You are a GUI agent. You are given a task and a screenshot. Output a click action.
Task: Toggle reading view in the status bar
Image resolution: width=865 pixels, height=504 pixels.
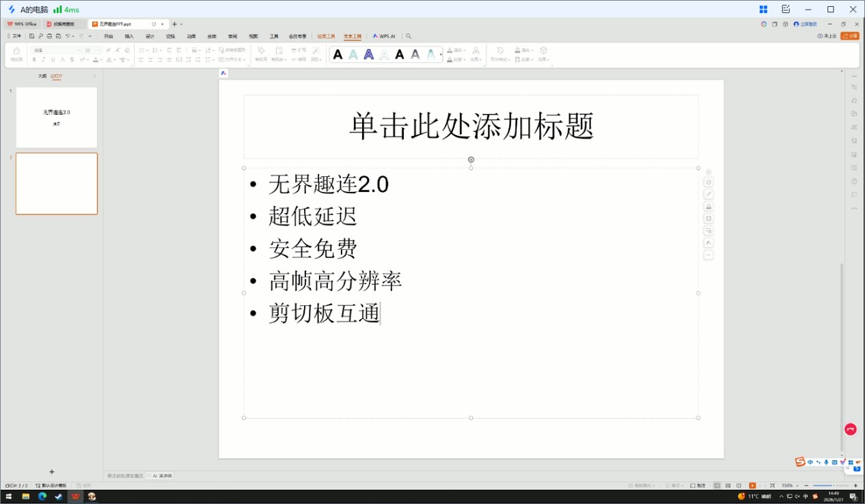pyautogui.click(x=739, y=486)
